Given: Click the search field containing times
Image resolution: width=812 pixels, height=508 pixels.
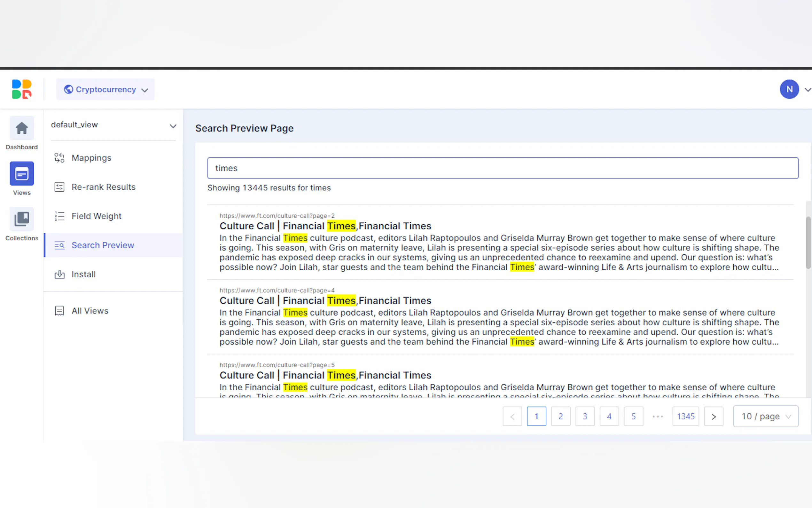Looking at the screenshot, I should tap(503, 168).
